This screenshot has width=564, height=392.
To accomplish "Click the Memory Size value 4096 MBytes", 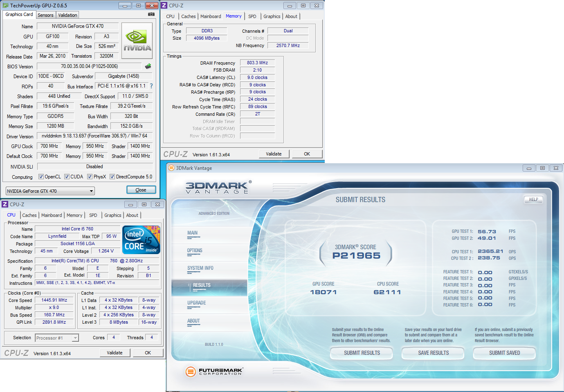I will click(x=207, y=38).
